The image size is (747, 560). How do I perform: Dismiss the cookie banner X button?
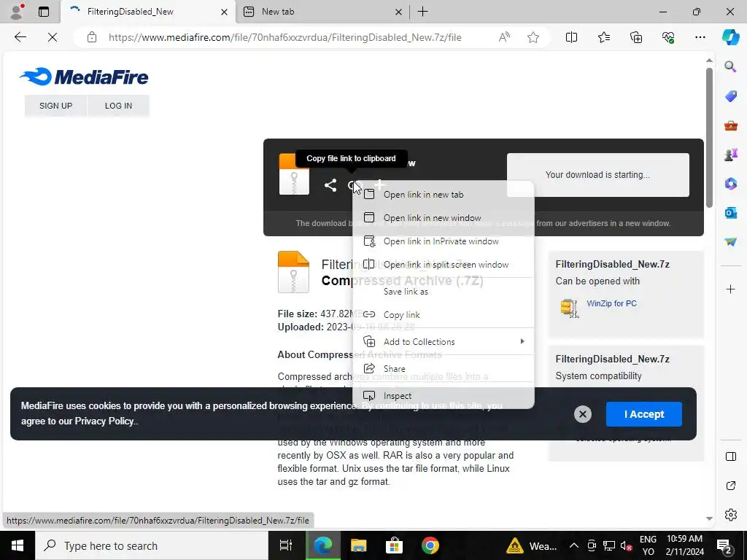[582, 414]
